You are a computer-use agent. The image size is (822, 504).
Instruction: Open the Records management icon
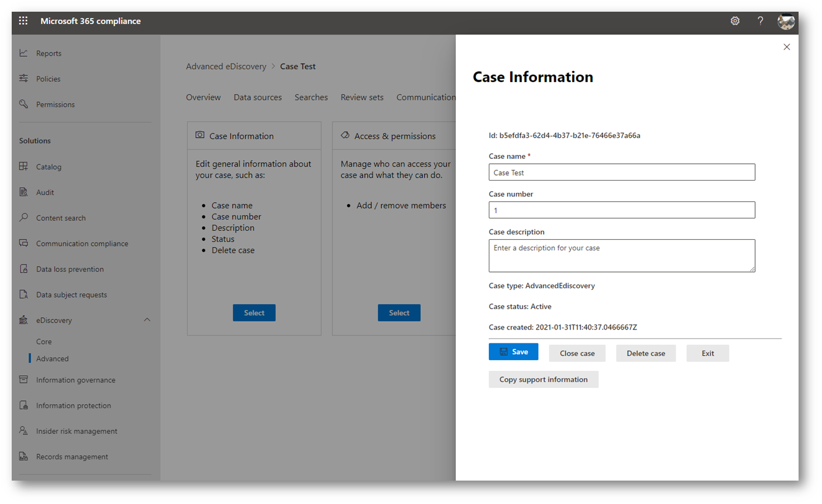[23, 457]
